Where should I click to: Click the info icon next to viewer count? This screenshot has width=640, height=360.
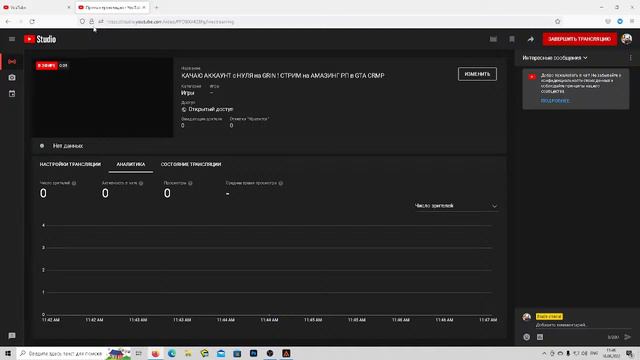(x=74, y=183)
